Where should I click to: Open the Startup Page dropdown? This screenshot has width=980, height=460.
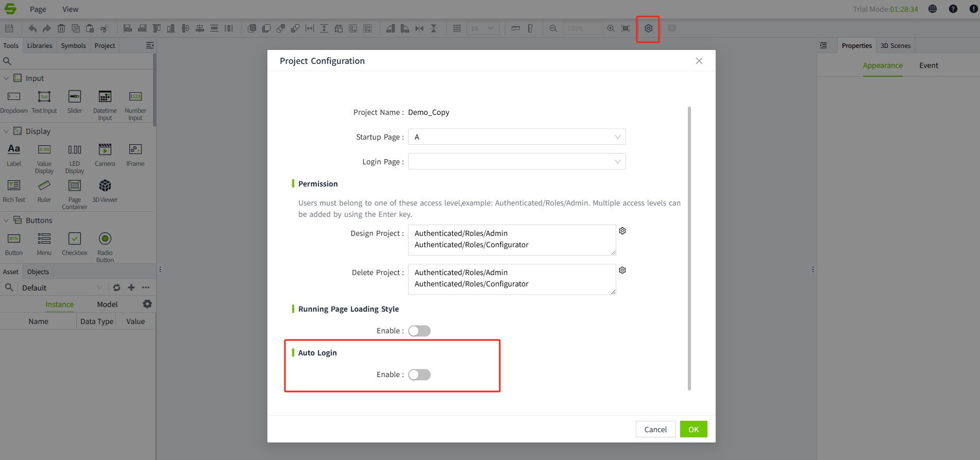(516, 137)
